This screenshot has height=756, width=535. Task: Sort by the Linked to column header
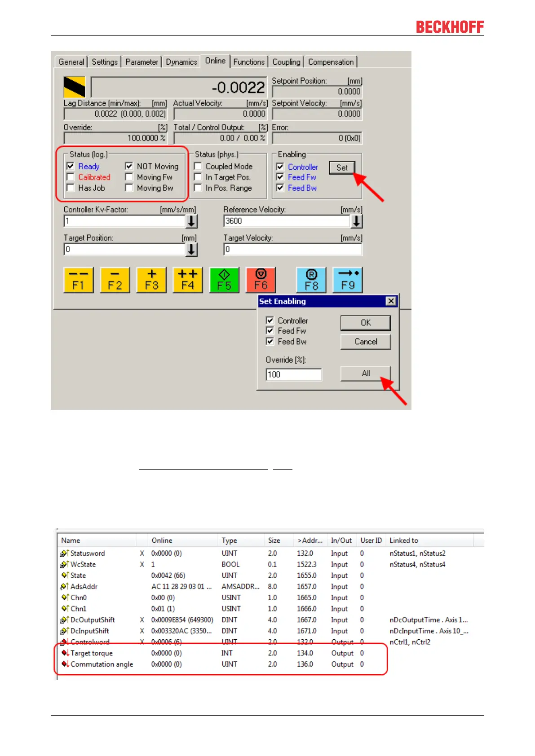pos(430,541)
